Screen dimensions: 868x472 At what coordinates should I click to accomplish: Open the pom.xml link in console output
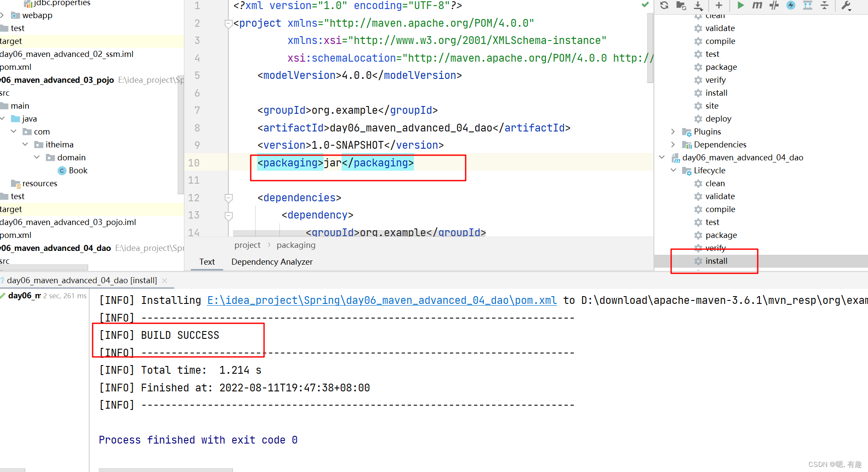tap(382, 300)
